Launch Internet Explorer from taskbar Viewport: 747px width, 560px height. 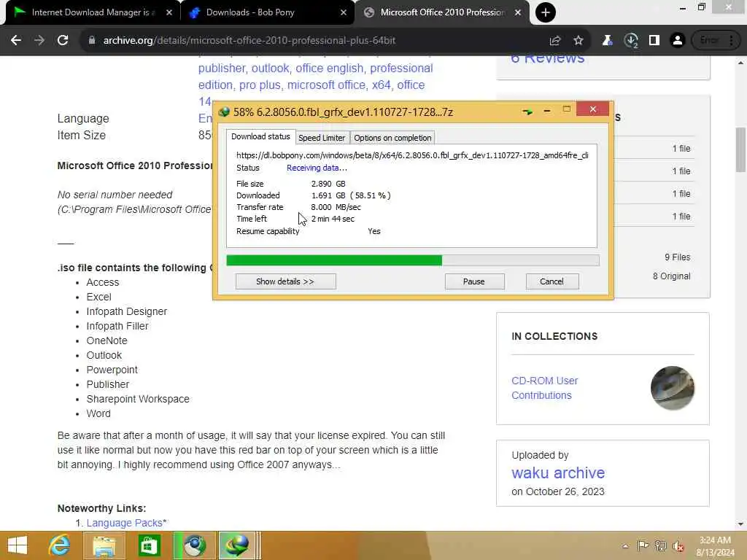[60, 545]
